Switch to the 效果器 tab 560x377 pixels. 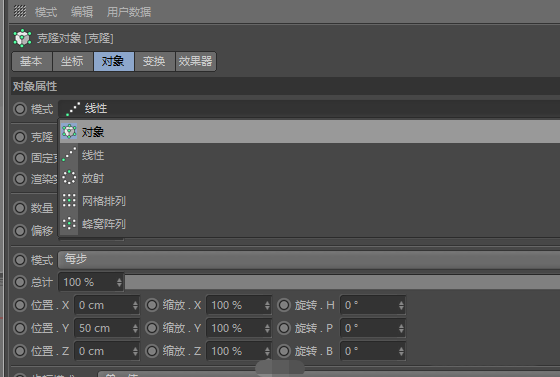coord(196,61)
